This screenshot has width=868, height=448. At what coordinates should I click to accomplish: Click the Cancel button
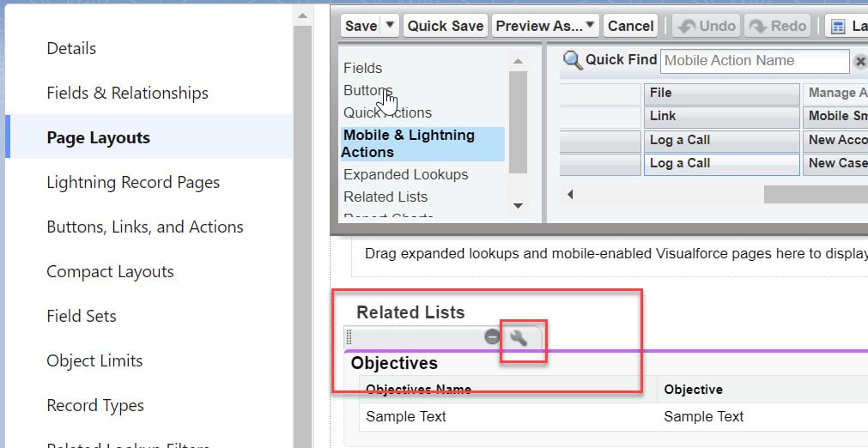pyautogui.click(x=630, y=26)
